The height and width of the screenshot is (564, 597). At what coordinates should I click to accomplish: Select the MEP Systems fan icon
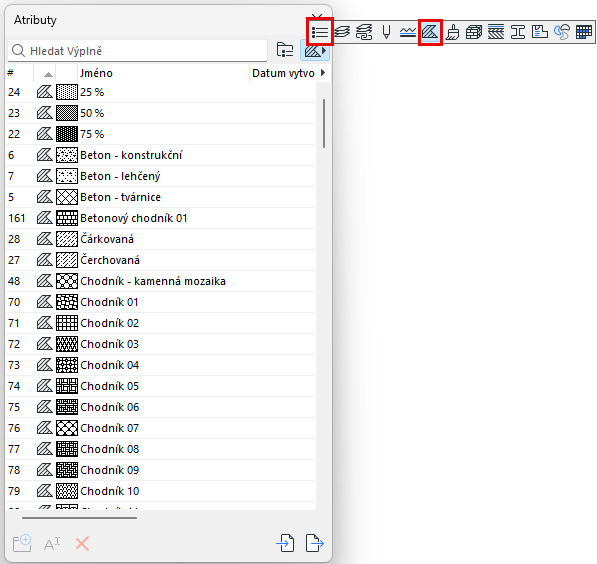[x=562, y=32]
